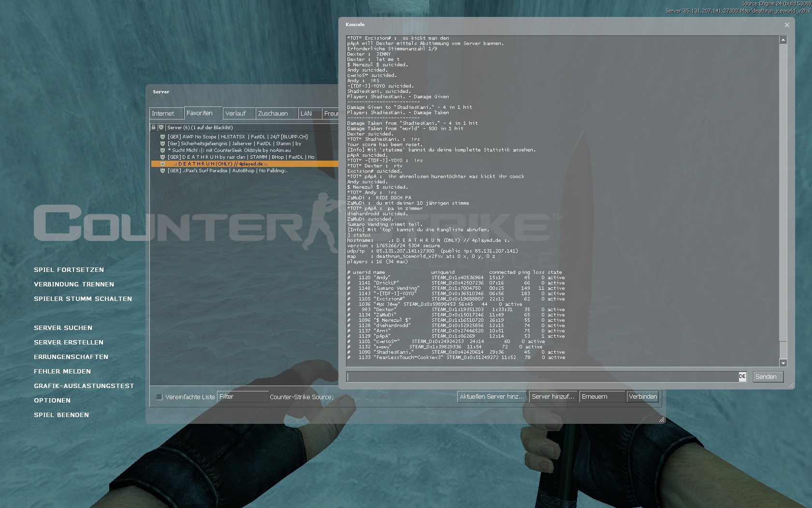
Task: Switch to the Zuschauen tab
Action: [x=275, y=114]
